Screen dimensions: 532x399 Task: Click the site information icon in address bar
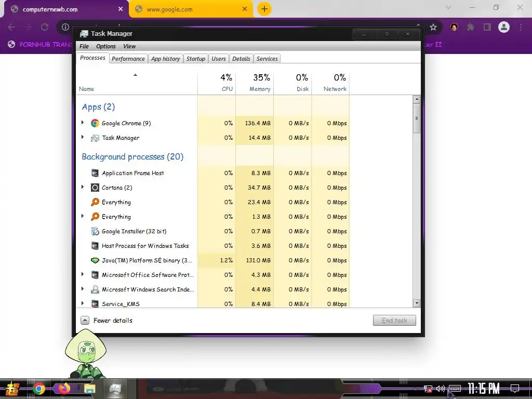tap(65, 27)
